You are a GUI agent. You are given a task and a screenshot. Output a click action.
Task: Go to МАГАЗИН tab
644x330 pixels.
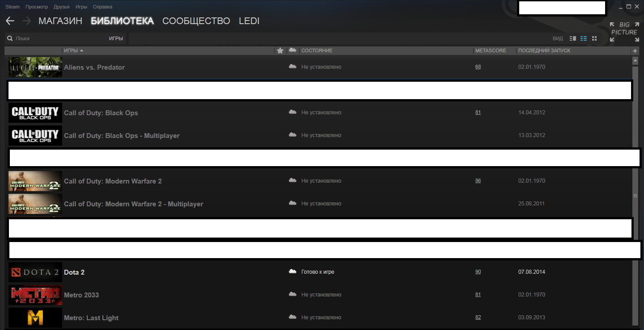(x=60, y=21)
